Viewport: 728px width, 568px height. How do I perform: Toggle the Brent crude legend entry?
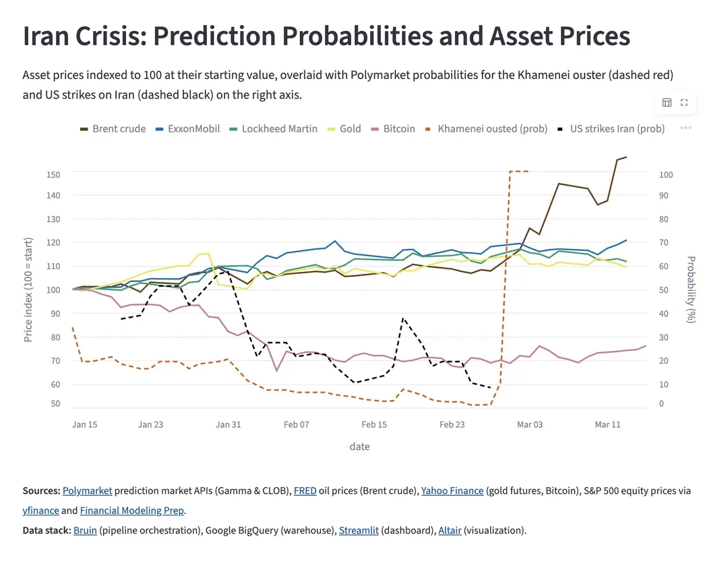pyautogui.click(x=113, y=128)
